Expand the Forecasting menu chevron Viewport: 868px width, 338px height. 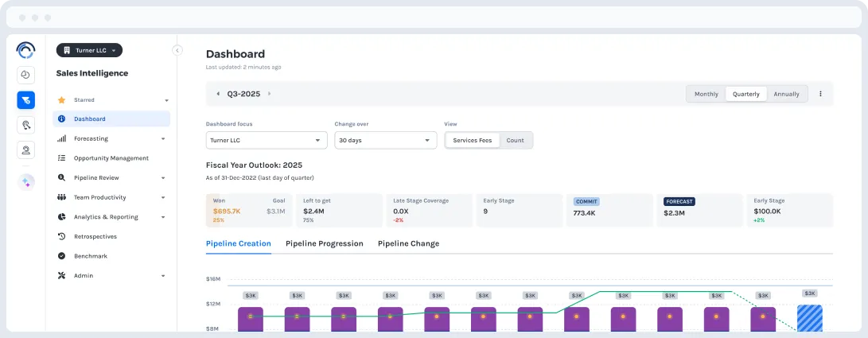(x=163, y=139)
